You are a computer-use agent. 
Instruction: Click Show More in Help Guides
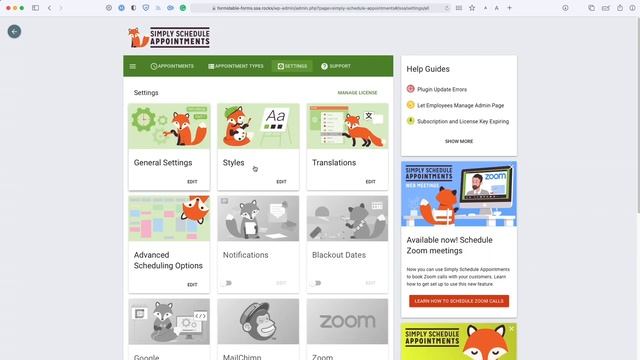[459, 141]
